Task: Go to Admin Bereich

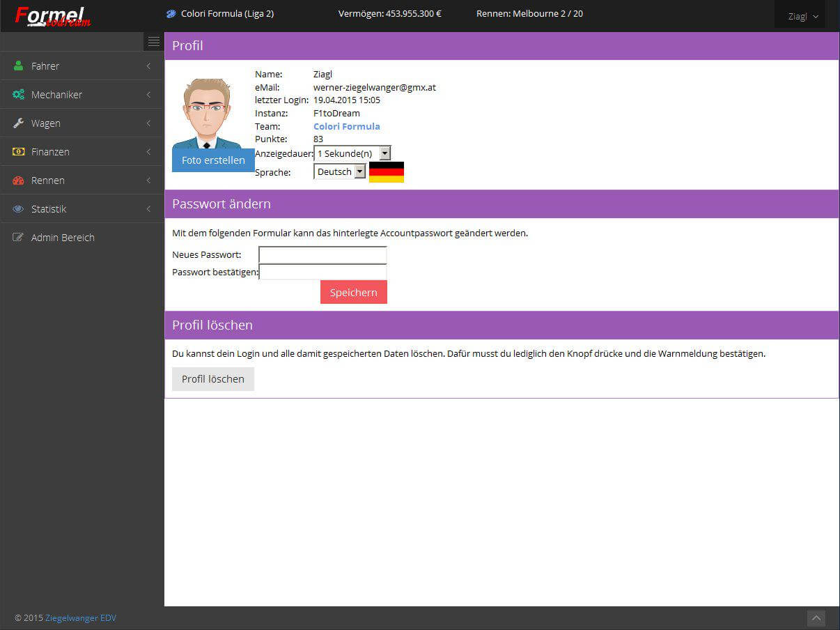Action: tap(81, 238)
